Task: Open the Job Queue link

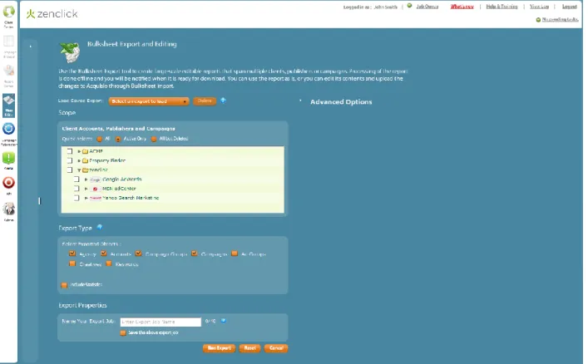Action: [x=427, y=7]
